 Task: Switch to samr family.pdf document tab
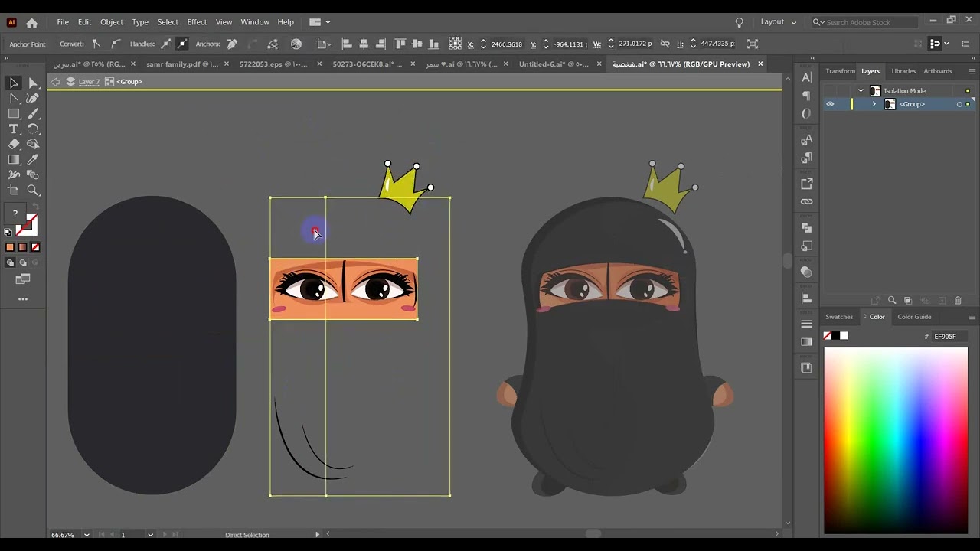182,64
